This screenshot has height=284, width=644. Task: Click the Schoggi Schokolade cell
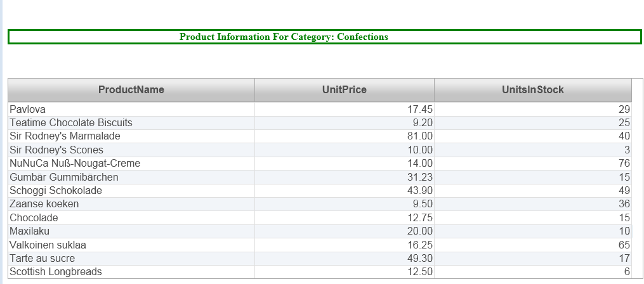(x=56, y=191)
